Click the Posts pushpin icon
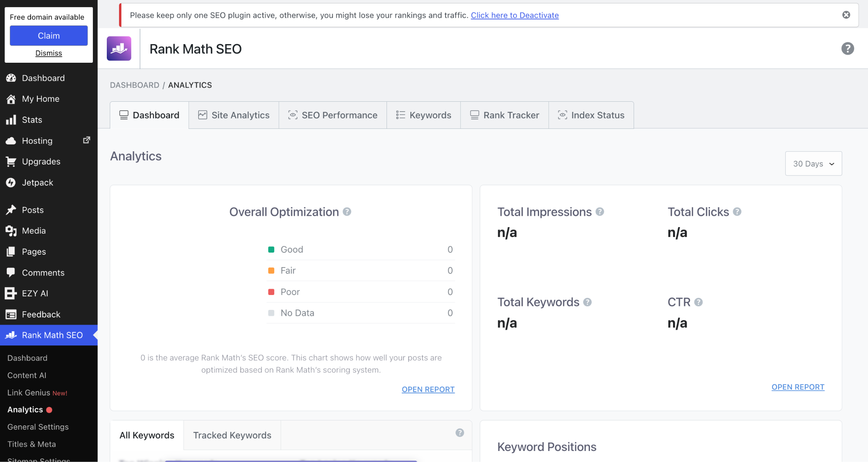 [x=11, y=210]
